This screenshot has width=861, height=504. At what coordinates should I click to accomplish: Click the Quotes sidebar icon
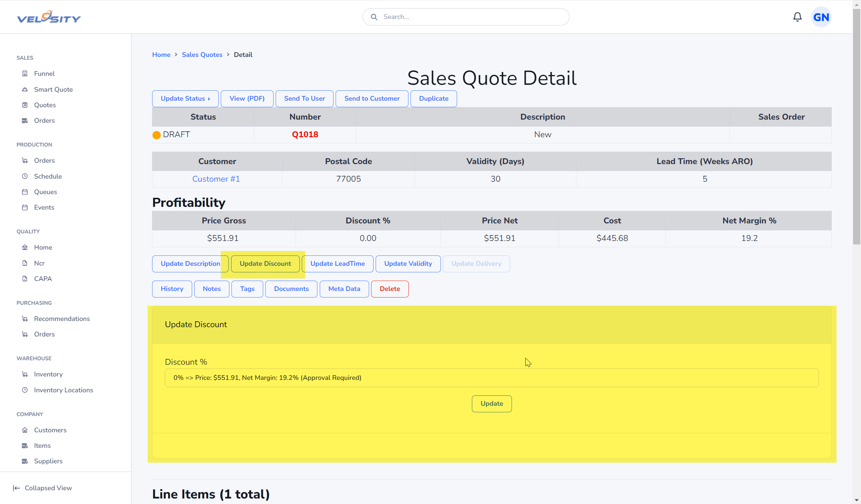point(25,105)
